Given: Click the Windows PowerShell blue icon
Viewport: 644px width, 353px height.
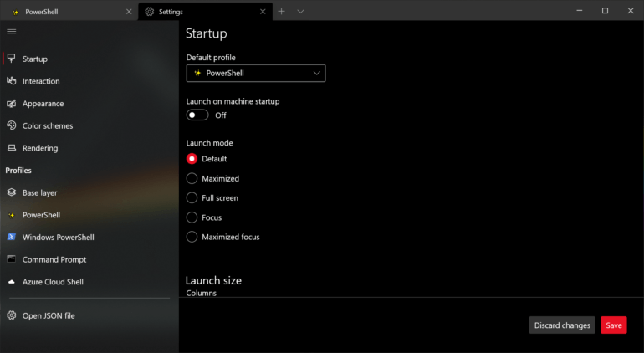Looking at the screenshot, I should coord(12,237).
